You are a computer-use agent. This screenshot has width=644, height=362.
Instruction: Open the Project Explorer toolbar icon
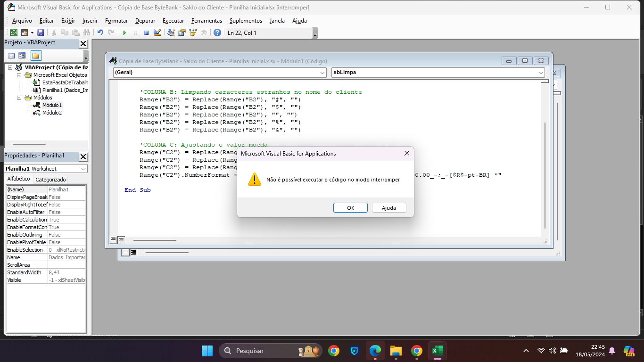[x=171, y=33]
